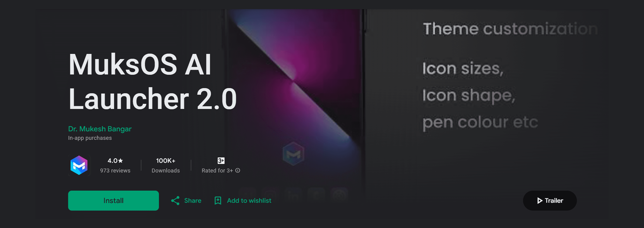Click the Add to wishlist bookmark icon
644x228 pixels.
click(x=218, y=200)
